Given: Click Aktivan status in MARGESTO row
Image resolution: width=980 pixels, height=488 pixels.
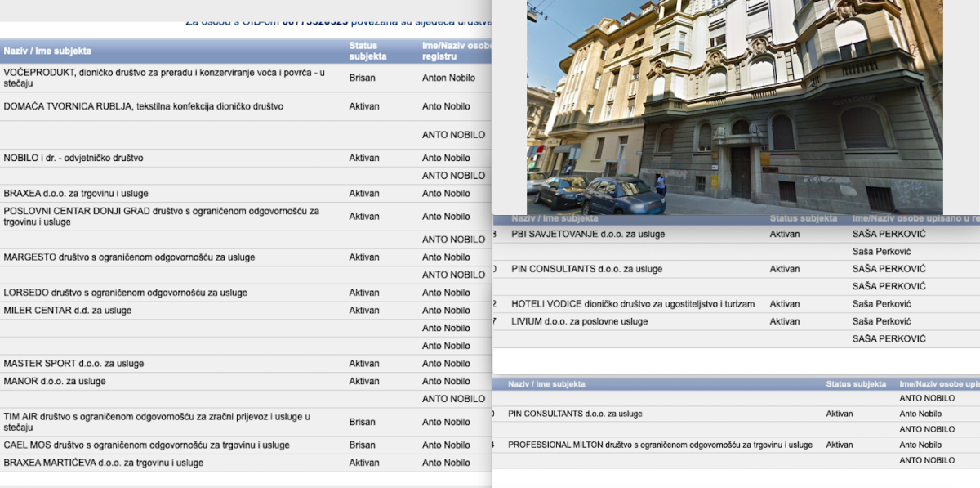Looking at the screenshot, I should [364, 257].
